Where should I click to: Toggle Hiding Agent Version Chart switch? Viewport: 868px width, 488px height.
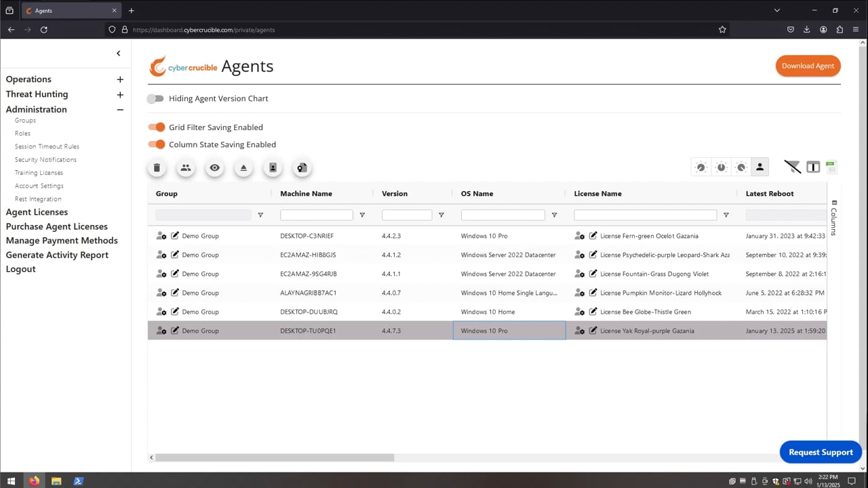click(156, 98)
